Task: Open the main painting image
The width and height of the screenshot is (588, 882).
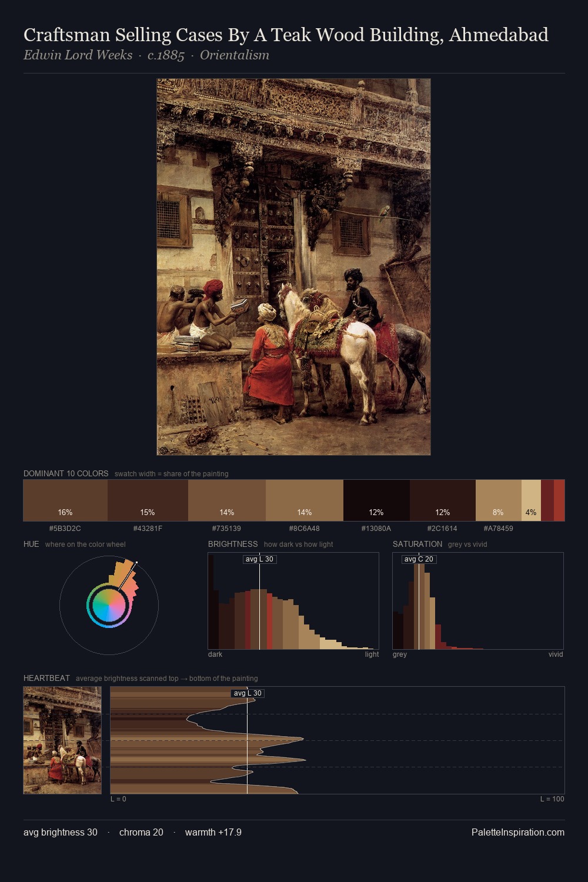Action: tap(294, 267)
